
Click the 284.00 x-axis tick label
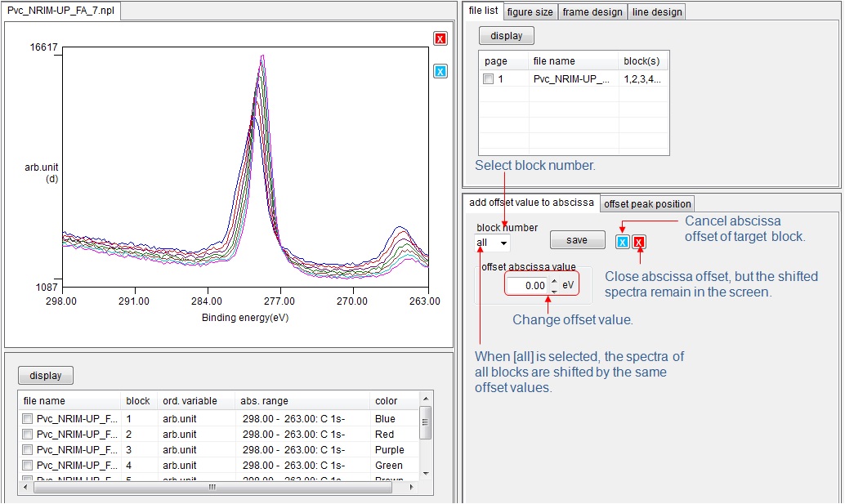(207, 301)
